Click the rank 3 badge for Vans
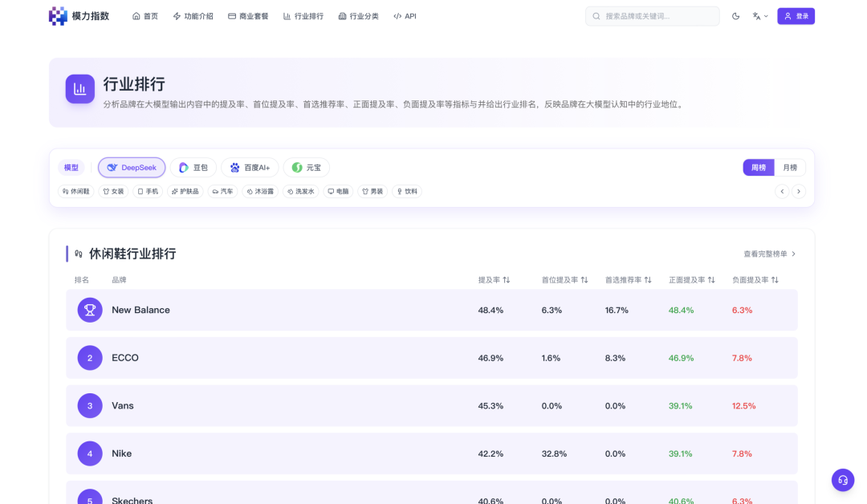Image resolution: width=867 pixels, height=504 pixels. point(90,405)
